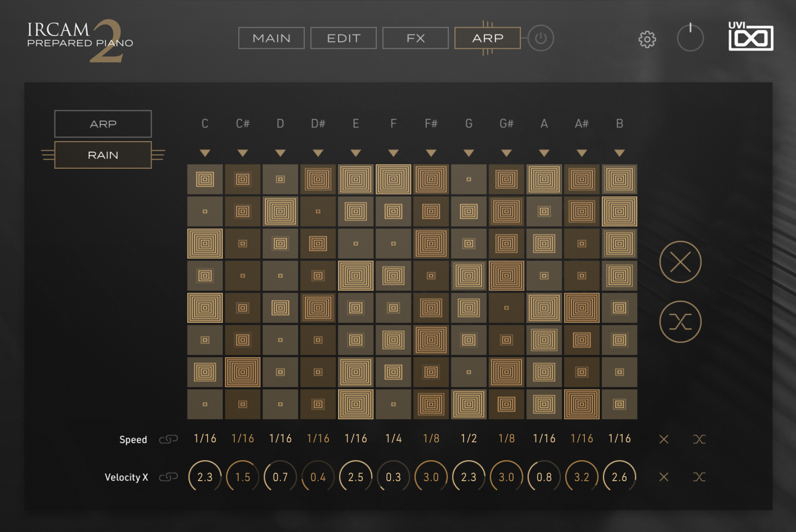Click the top grid cell under B

click(620, 179)
